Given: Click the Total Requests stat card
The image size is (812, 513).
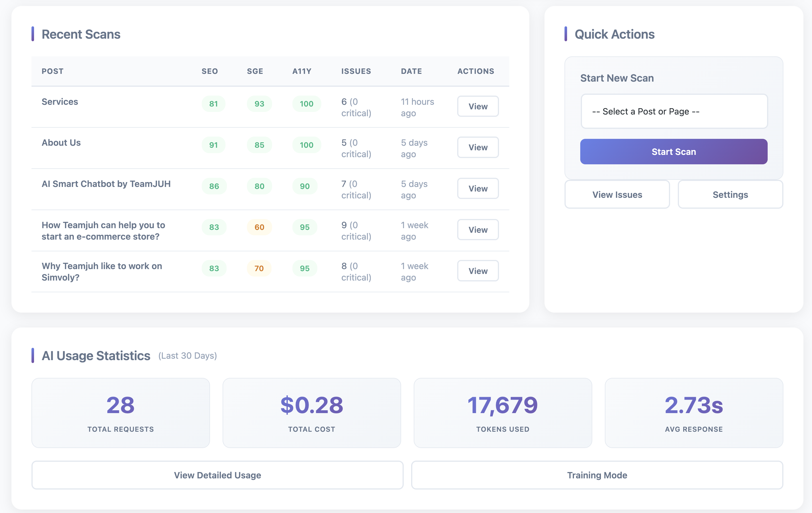Looking at the screenshot, I should tap(120, 413).
